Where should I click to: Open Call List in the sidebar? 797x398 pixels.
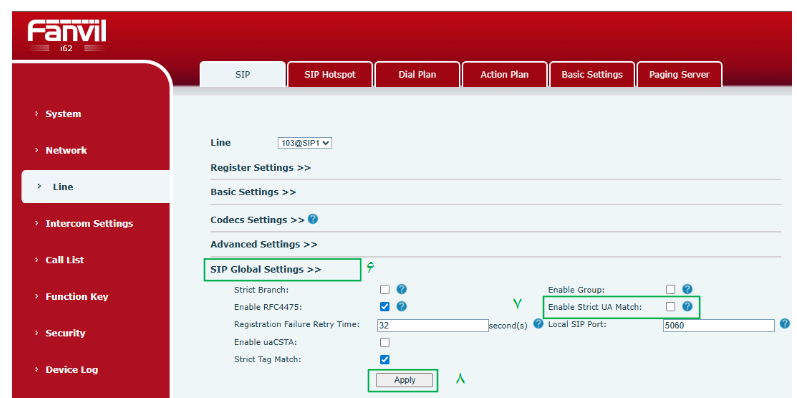65,260
